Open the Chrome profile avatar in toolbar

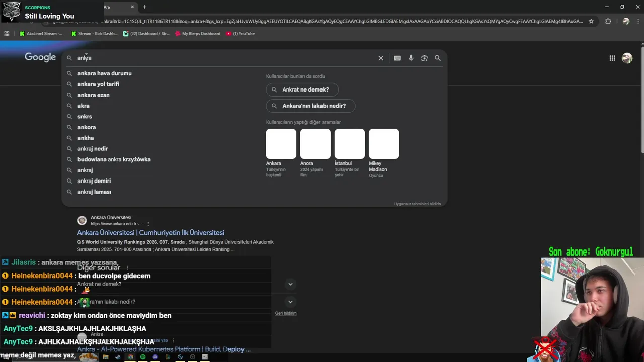coord(626,21)
